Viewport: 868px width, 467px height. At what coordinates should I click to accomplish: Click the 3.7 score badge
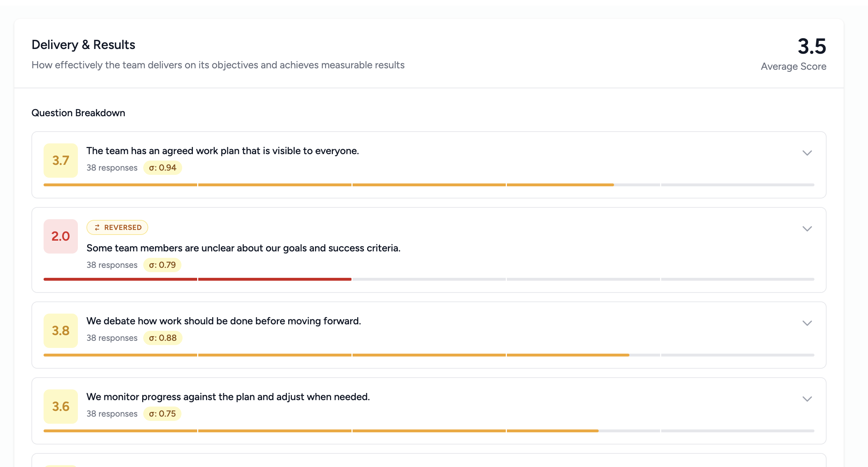(x=61, y=161)
